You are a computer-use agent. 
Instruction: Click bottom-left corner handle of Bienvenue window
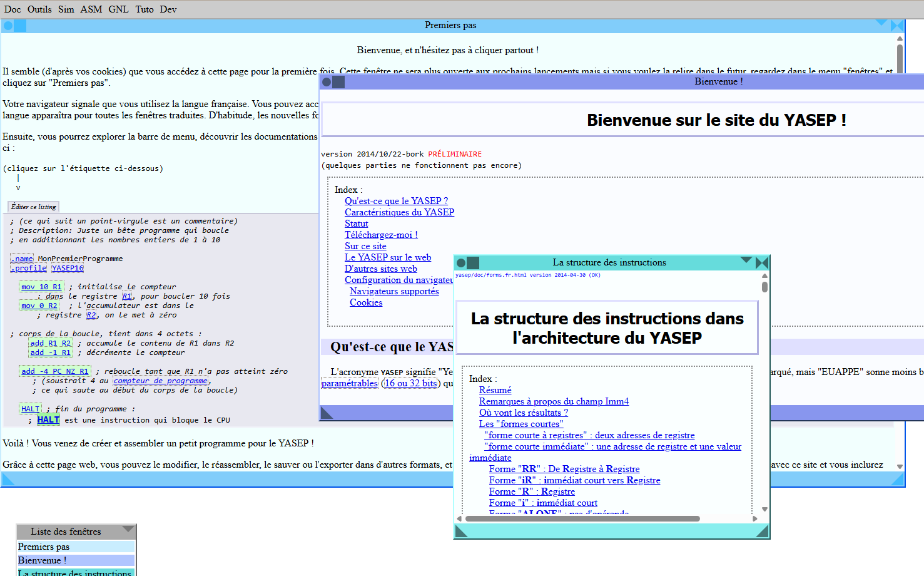pyautogui.click(x=327, y=413)
